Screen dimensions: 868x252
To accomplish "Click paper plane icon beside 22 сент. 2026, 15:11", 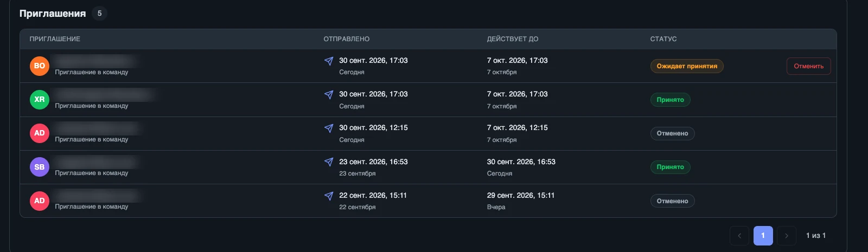I will point(329,196).
